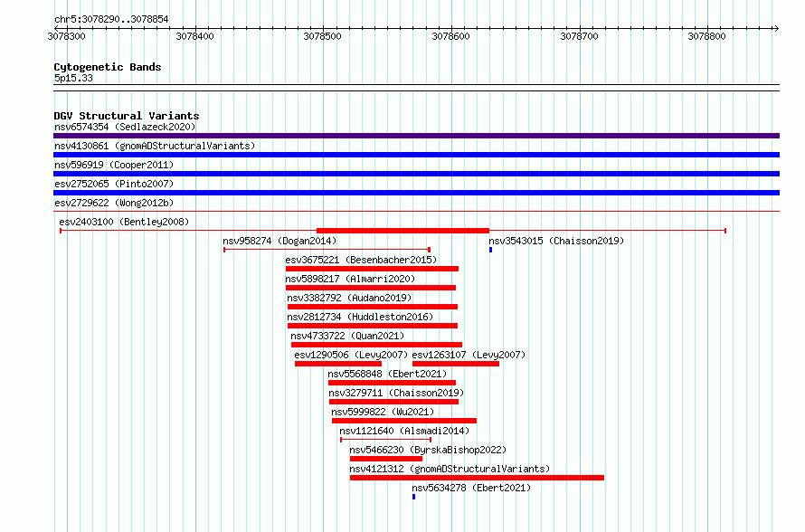Select nsv5466230 (ByrskaBishop2022) label
The image size is (805, 532).
point(428,450)
